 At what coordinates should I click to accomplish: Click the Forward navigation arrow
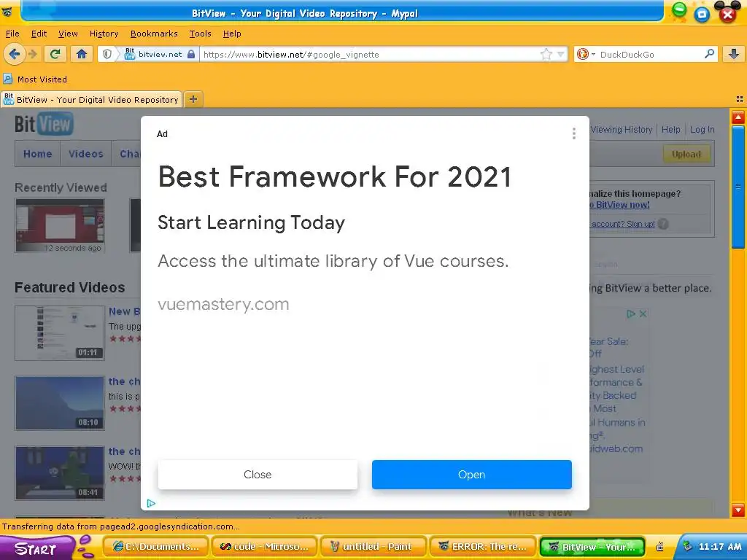[x=32, y=54]
